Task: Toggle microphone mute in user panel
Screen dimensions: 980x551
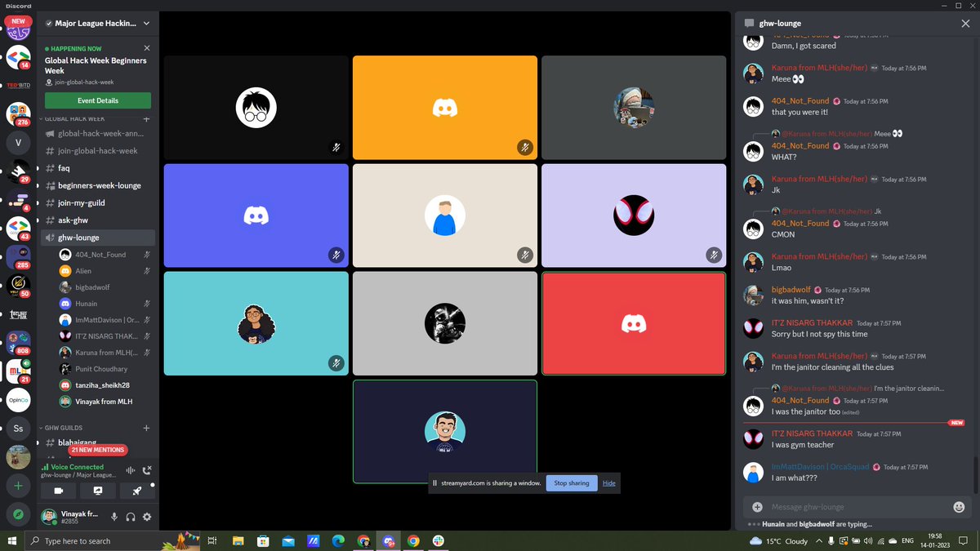Action: (114, 517)
